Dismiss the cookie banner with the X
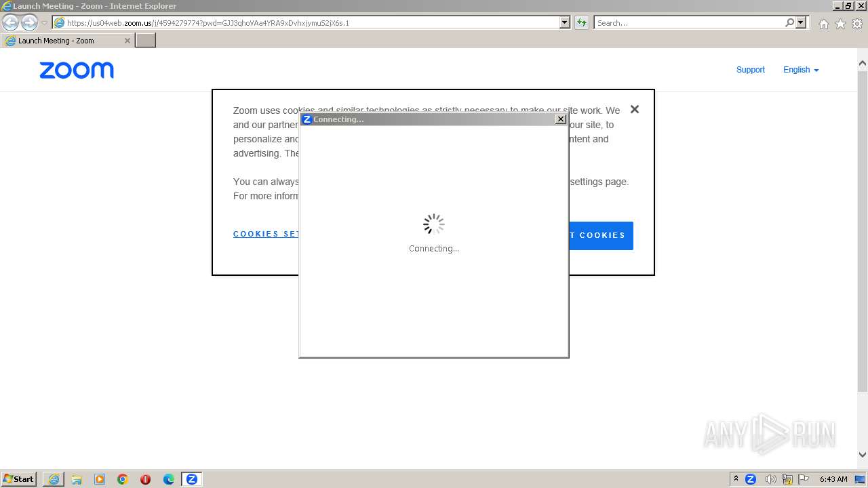Image resolution: width=868 pixels, height=488 pixels. click(x=634, y=109)
